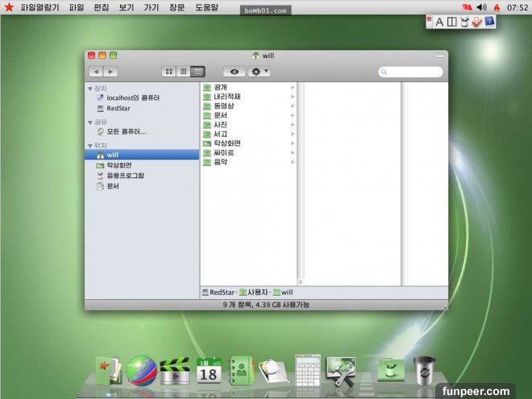Select RedStar in the bottom path bar
This screenshot has width=532, height=399.
coord(218,292)
